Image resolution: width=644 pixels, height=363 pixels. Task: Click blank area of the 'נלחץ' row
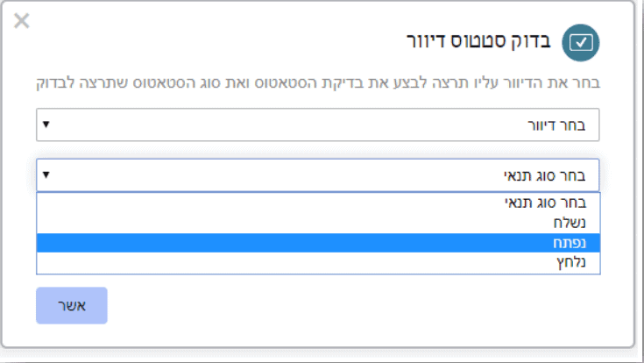click(x=287, y=262)
